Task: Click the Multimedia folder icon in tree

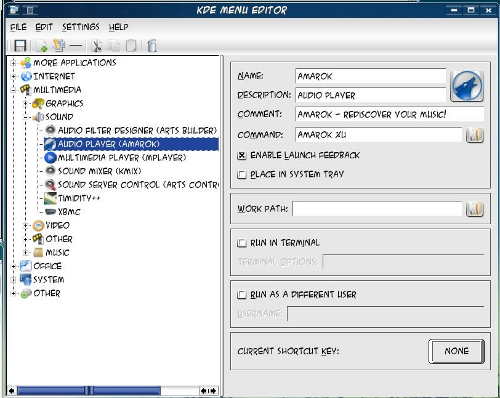Action: 26,90
